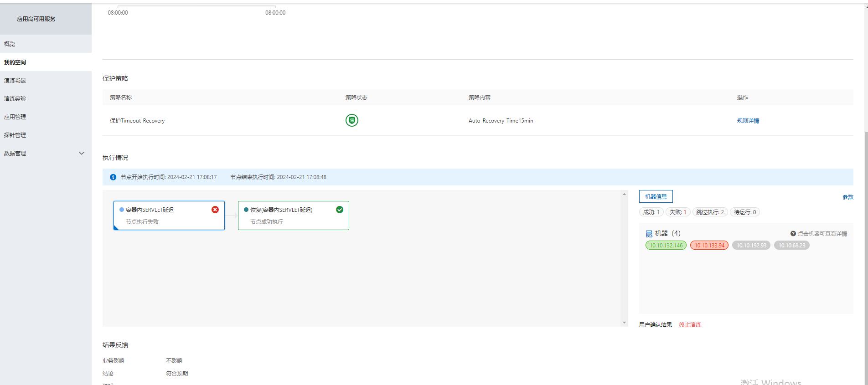Open machine 10.10.133.94 details
This screenshot has width=868, height=385.
709,246
